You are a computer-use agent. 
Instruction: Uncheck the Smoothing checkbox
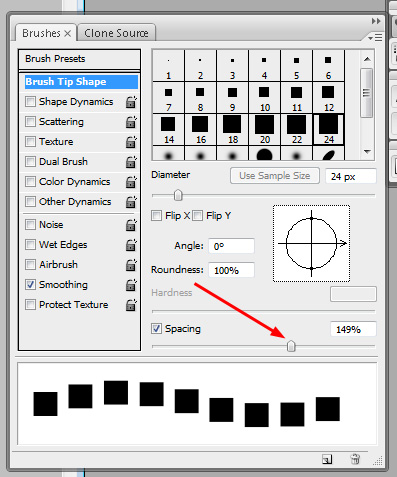coord(30,285)
